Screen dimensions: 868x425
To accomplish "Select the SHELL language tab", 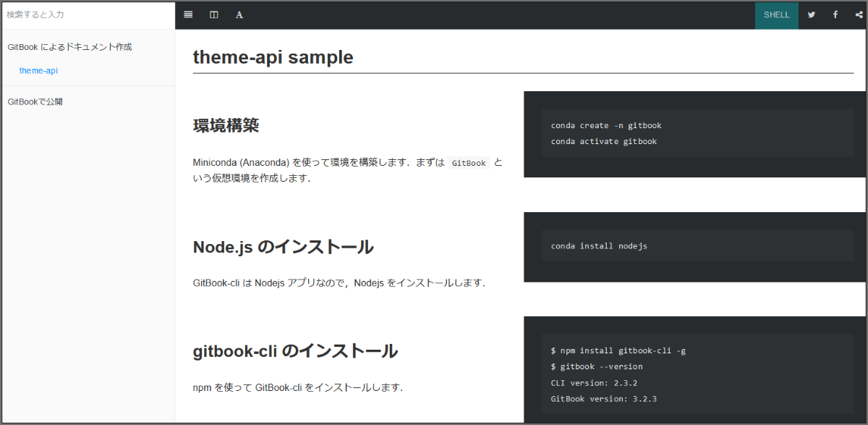I will pos(777,14).
